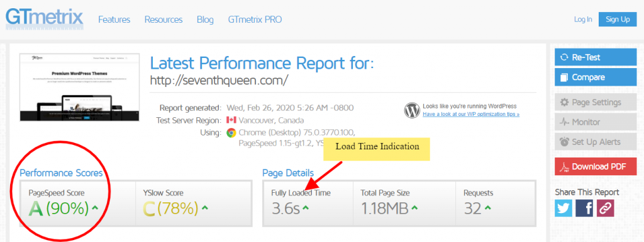The height and width of the screenshot is (242, 644).
Task: Click the green arrow beside Requests 32
Action: 487,207
